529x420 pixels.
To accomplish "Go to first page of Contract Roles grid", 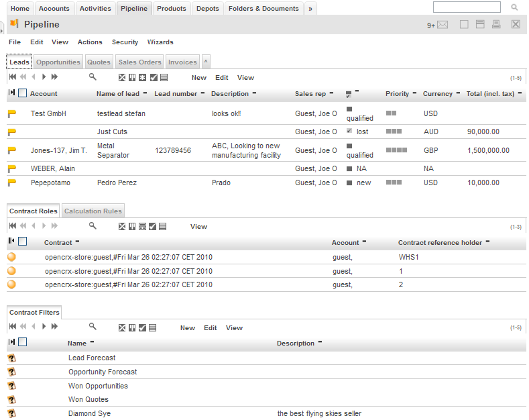I will click(x=13, y=226).
